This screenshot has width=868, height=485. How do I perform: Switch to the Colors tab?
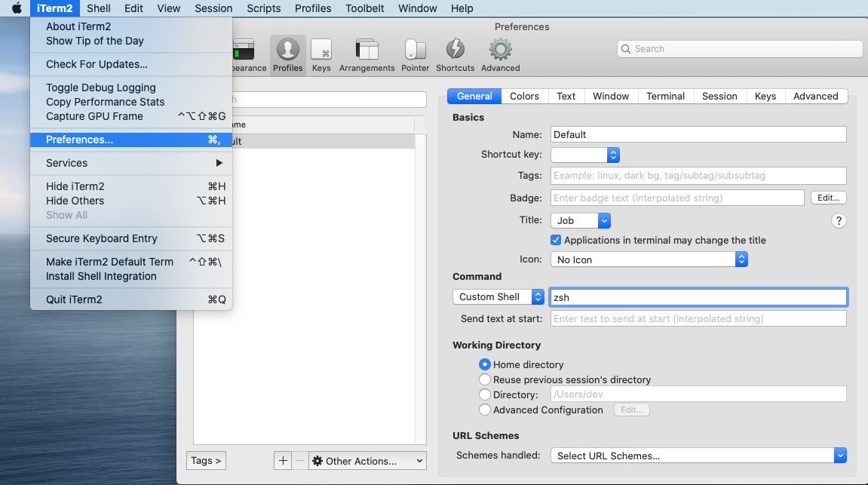(524, 96)
